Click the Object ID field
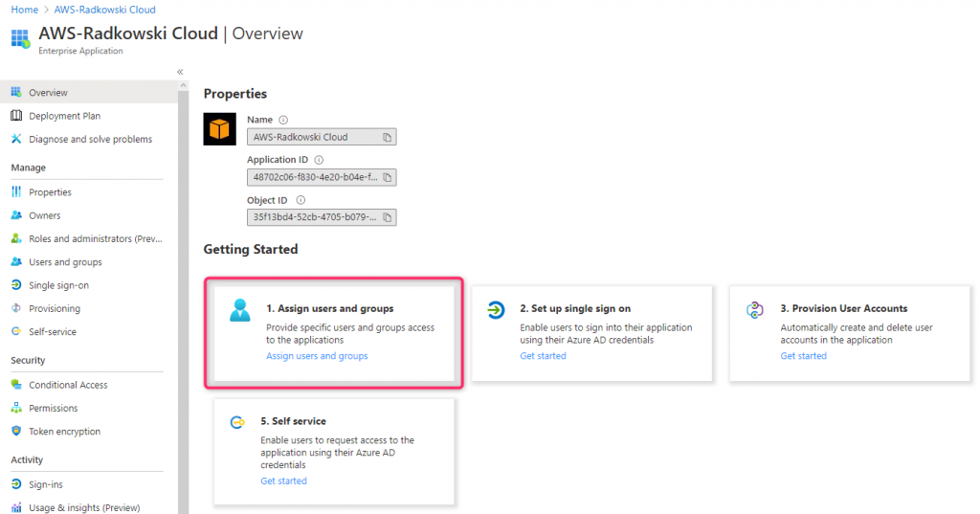This screenshot has height=514, width=980. click(x=322, y=217)
